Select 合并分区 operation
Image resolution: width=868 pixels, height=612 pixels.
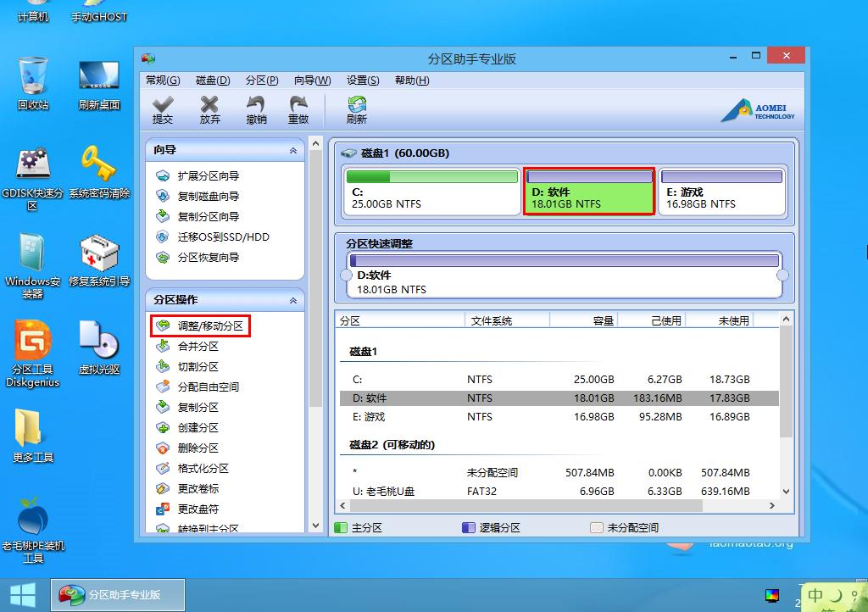pyautogui.click(x=198, y=346)
